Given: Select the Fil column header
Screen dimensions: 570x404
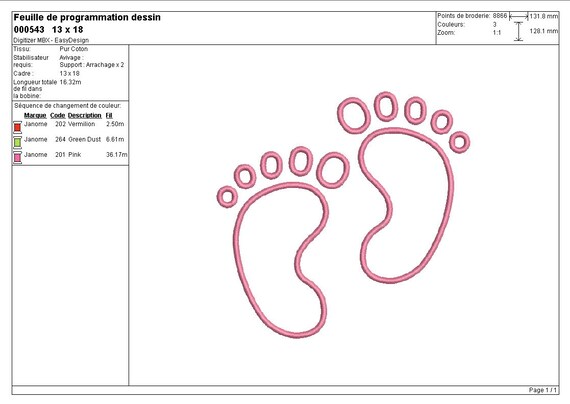Looking at the screenshot, I should pyautogui.click(x=109, y=115).
